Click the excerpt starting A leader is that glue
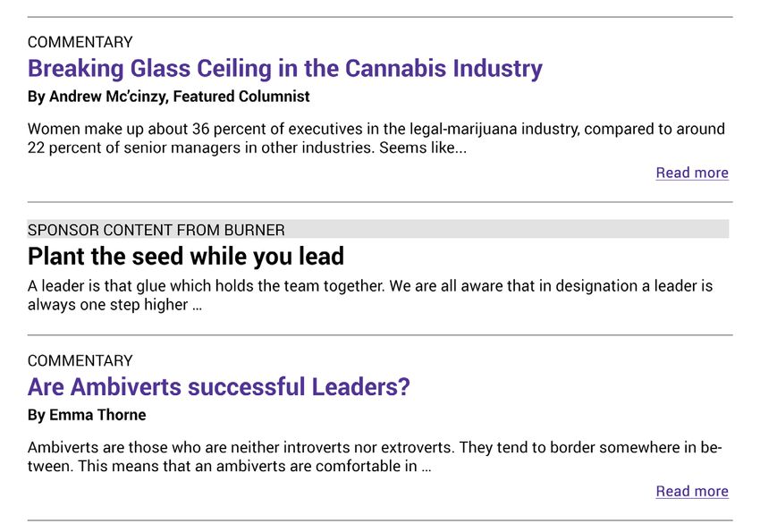The width and height of the screenshot is (760, 532). [370, 295]
